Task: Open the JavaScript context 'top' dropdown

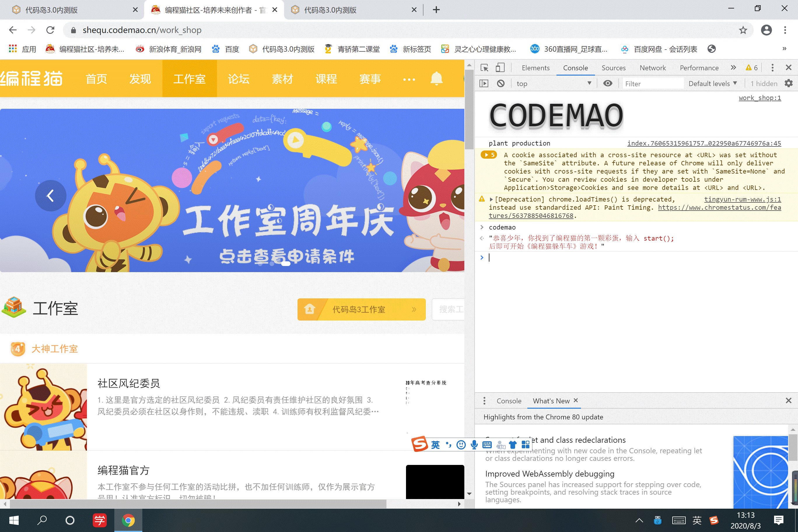Action: 554,83
